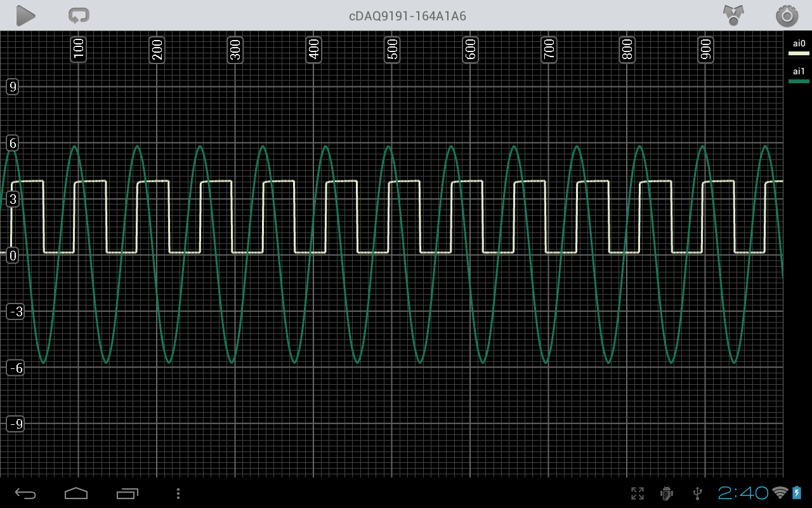
Task: Select the cDAQ9191-164A1A6 device title
Action: click(407, 16)
